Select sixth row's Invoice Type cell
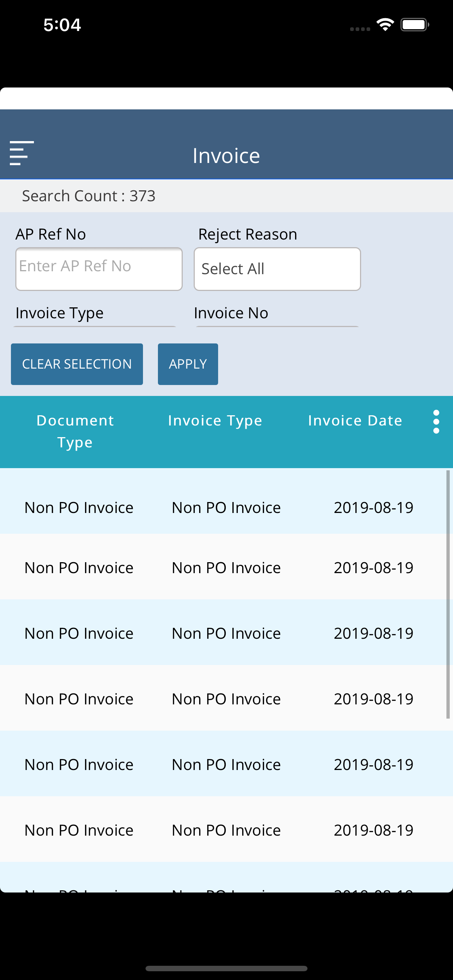The height and width of the screenshot is (980, 453). tap(226, 830)
